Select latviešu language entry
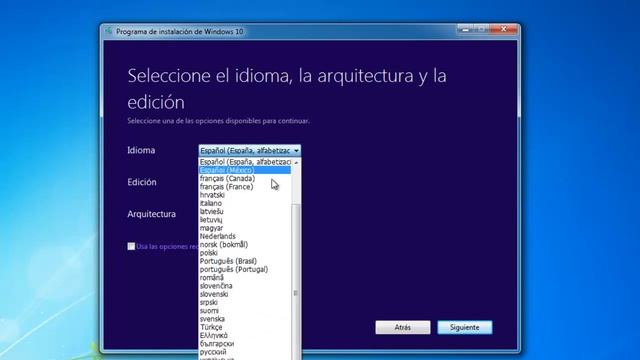The image size is (640, 360). (x=245, y=211)
